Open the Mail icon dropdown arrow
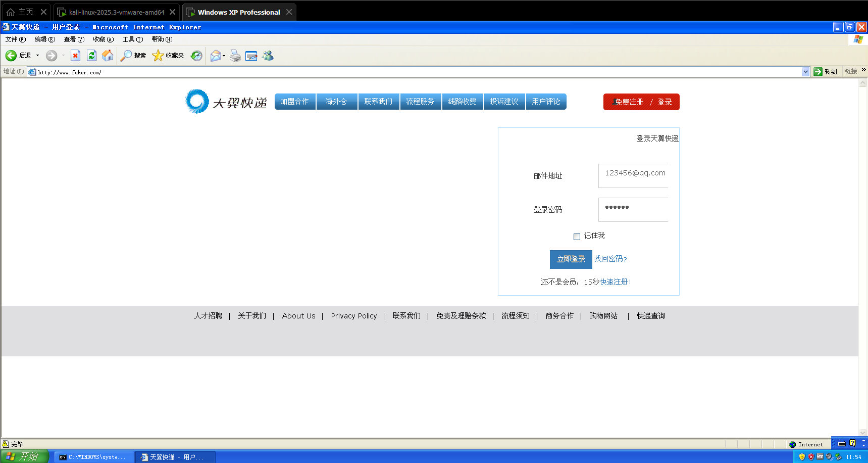Viewport: 868px width, 463px height. click(224, 56)
